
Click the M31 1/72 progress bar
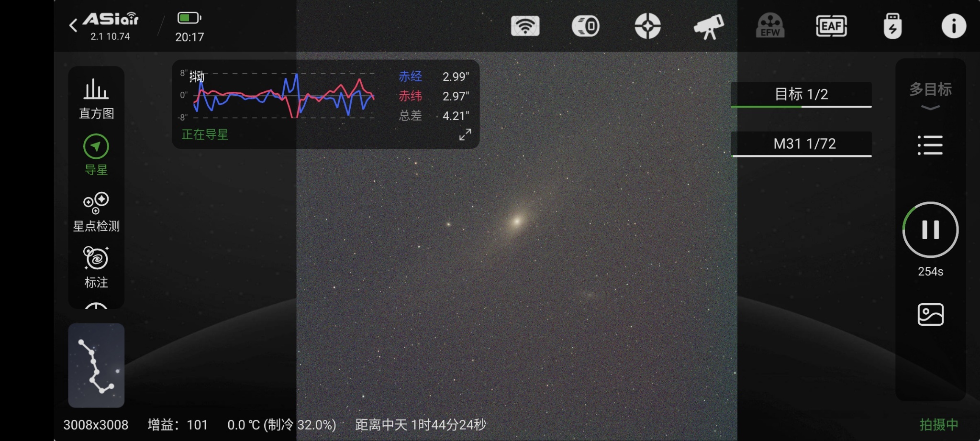pyautogui.click(x=801, y=144)
